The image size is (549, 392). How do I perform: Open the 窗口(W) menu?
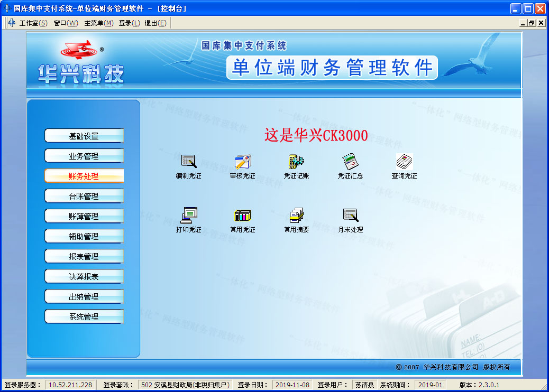tap(66, 23)
